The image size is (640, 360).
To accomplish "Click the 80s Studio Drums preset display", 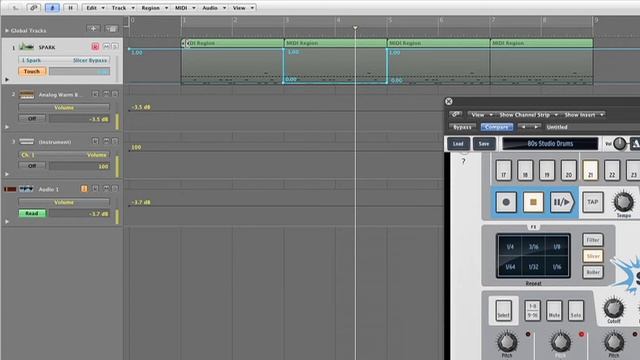I will point(550,144).
